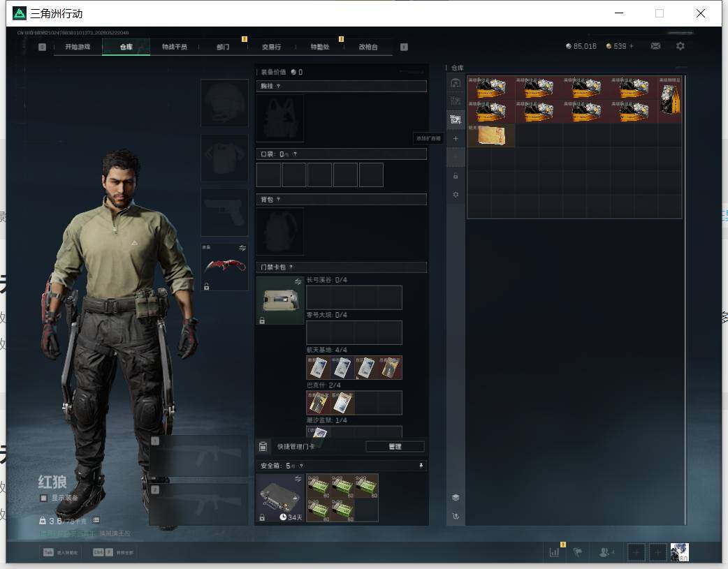Open the friends icon in bottom bar
This screenshot has width=728, height=569.
[606, 552]
